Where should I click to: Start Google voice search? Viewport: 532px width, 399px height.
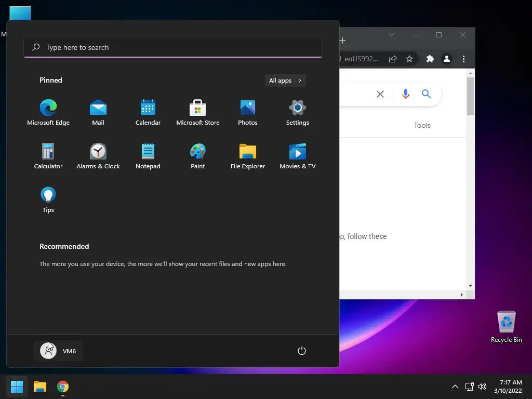405,94
